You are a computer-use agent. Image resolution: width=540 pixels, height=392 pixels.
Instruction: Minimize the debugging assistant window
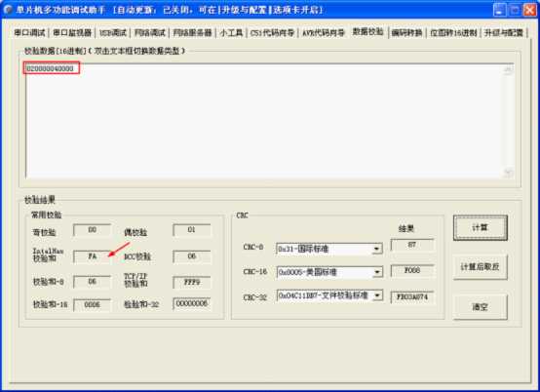(499, 10)
